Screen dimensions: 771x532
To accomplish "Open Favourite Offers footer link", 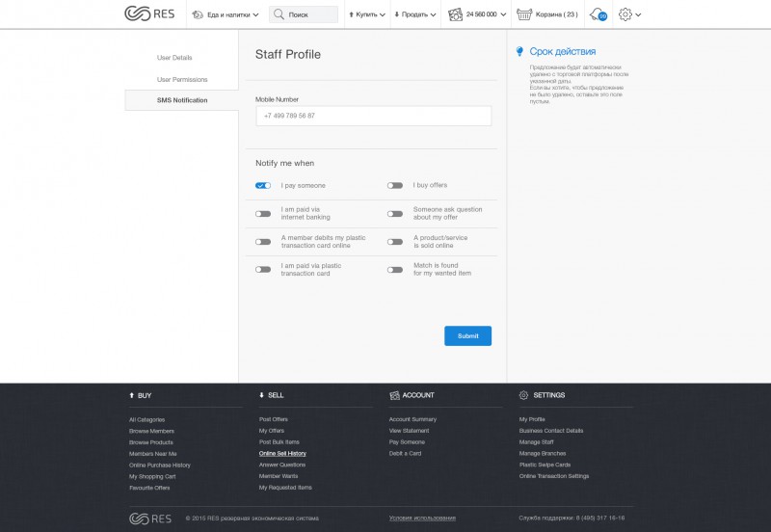I will pyautogui.click(x=149, y=488).
